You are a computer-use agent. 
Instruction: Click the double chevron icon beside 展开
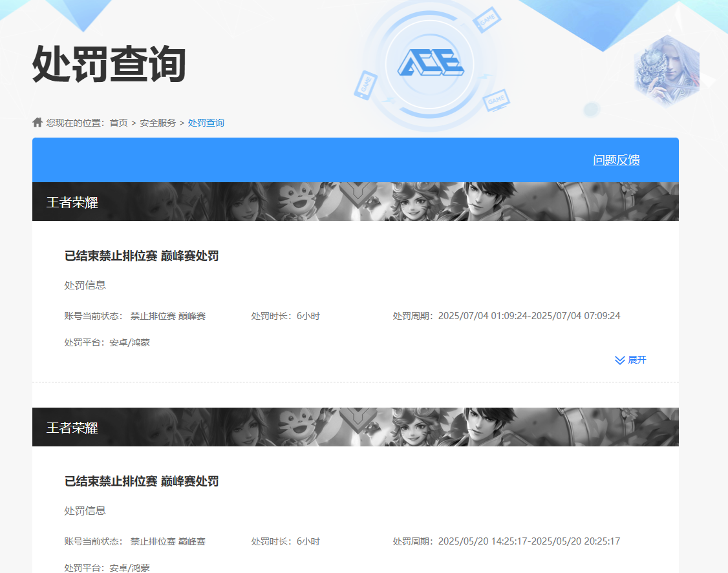(x=620, y=360)
